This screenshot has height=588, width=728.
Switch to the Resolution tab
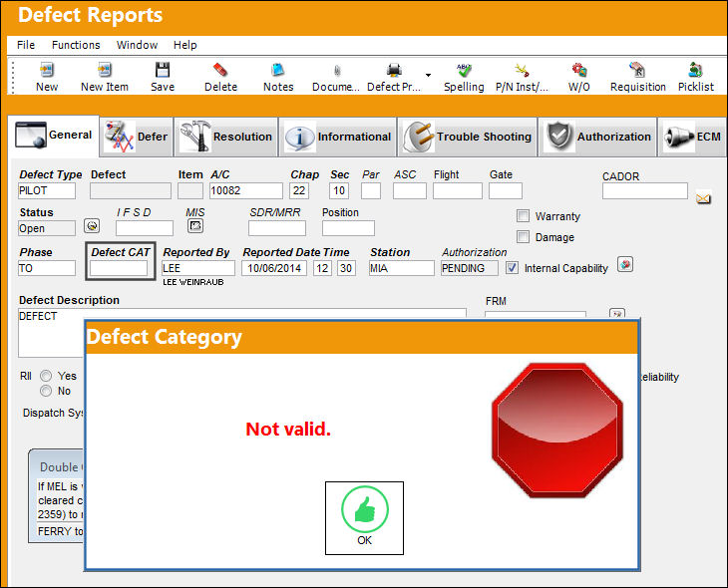click(x=226, y=137)
